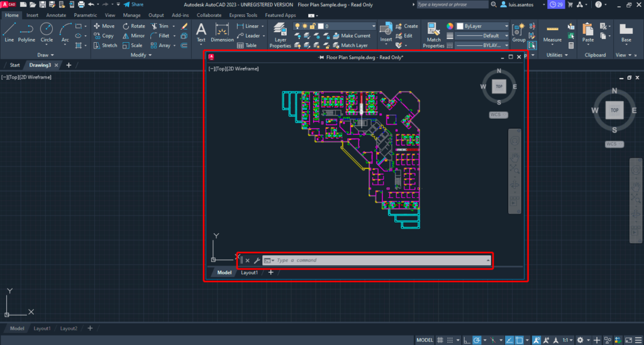Click the keyword search input field
This screenshot has height=345, width=644.
[x=452, y=4]
